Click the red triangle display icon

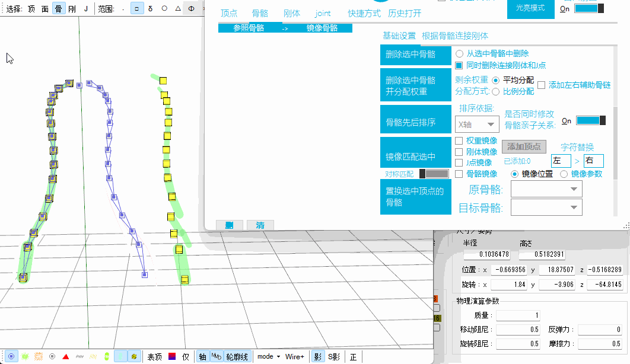pos(66,357)
